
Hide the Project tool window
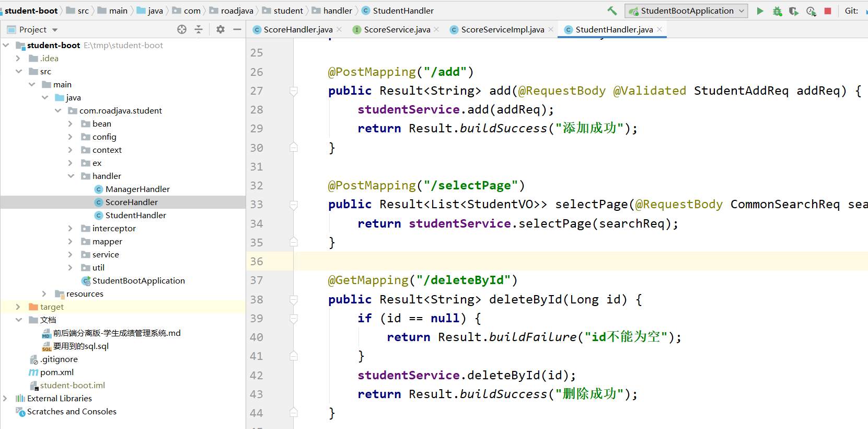click(x=237, y=30)
